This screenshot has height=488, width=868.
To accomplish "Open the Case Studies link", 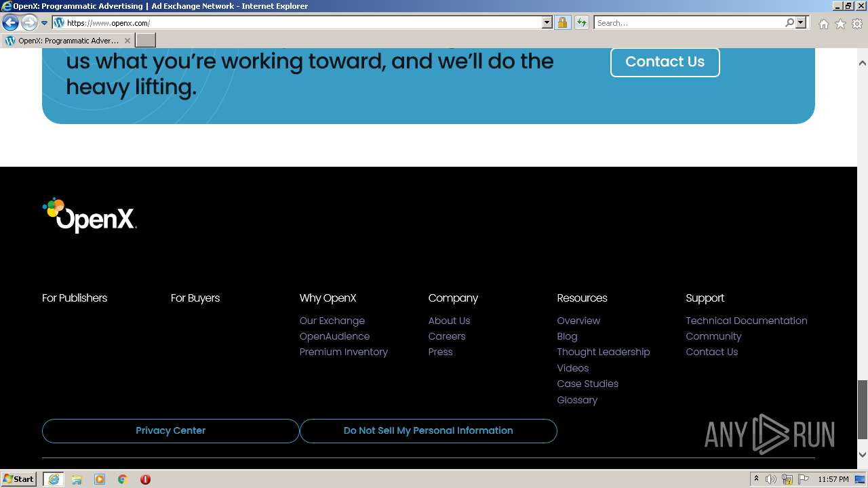I will coord(588,384).
